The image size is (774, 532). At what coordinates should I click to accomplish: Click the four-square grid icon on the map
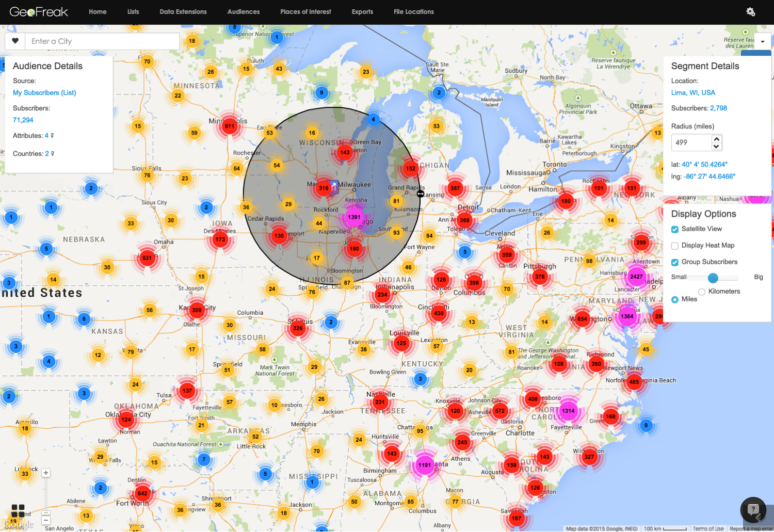(18, 511)
